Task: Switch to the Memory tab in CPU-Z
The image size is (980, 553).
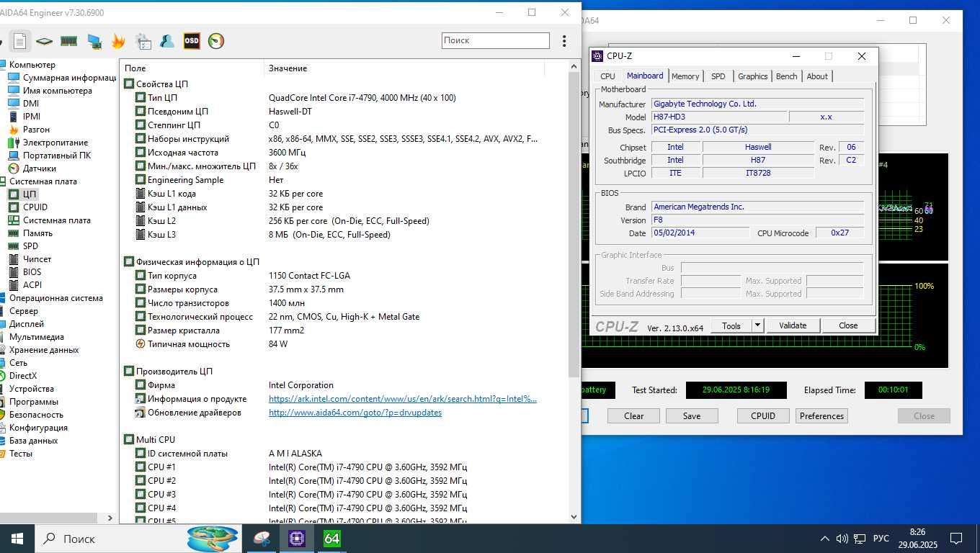Action: pyautogui.click(x=685, y=76)
